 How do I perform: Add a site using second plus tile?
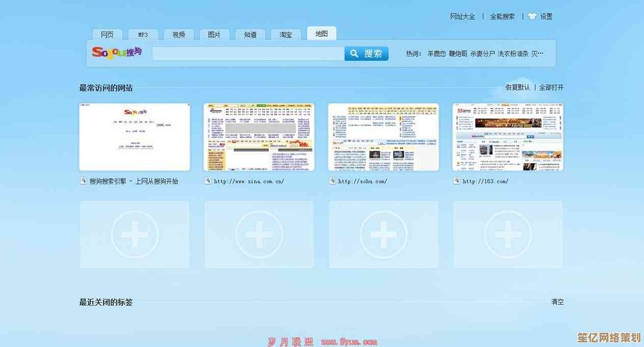pos(259,234)
